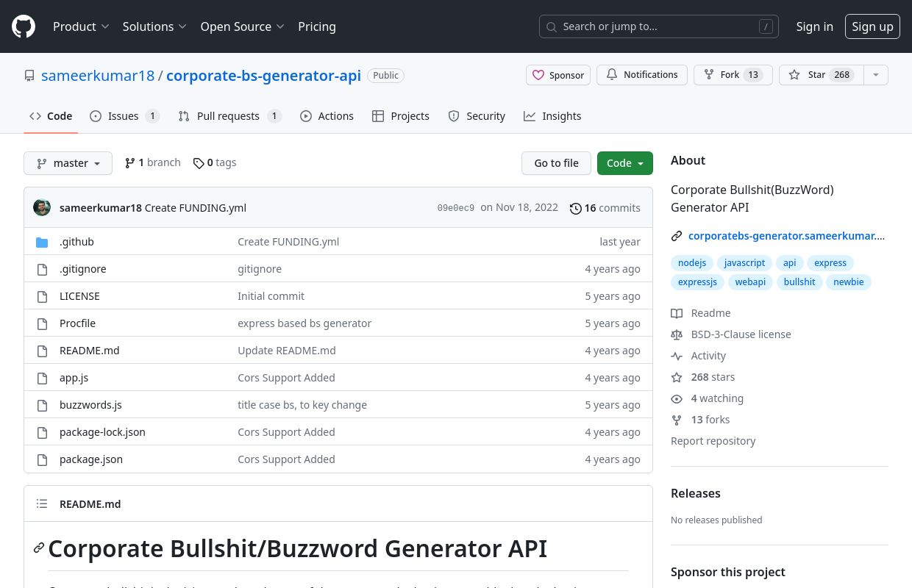Click the file icon next to package-lock.json

point(42,432)
